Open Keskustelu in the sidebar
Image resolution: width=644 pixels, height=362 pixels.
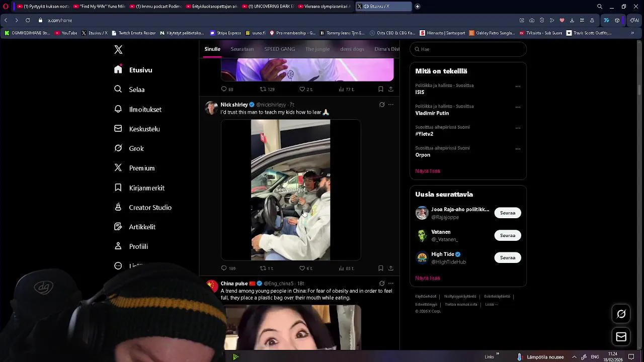point(137,129)
